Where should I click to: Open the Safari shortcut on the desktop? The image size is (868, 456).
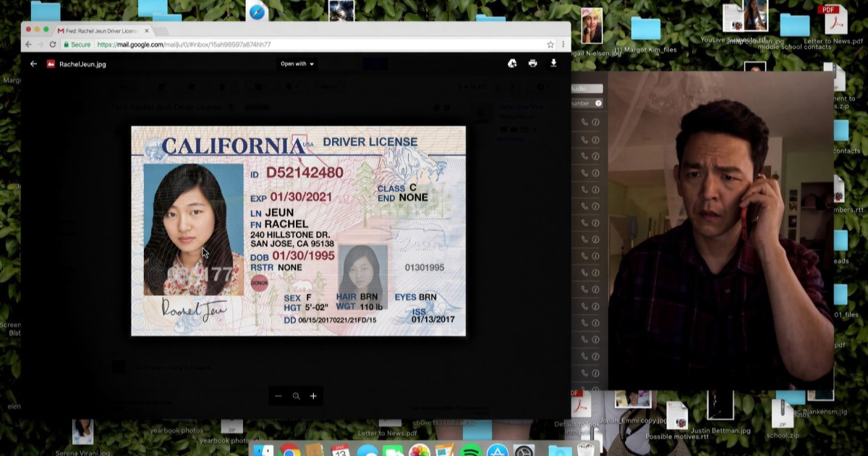tap(257, 12)
